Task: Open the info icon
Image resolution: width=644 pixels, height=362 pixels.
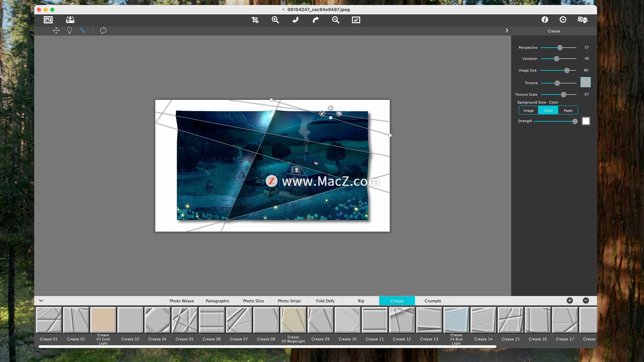Action: click(x=545, y=20)
